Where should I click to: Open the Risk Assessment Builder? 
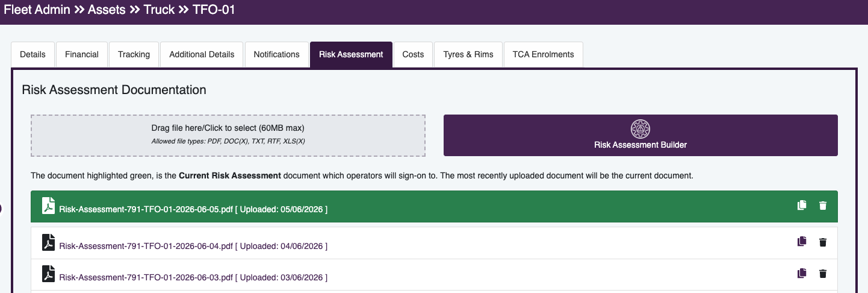[x=640, y=136]
